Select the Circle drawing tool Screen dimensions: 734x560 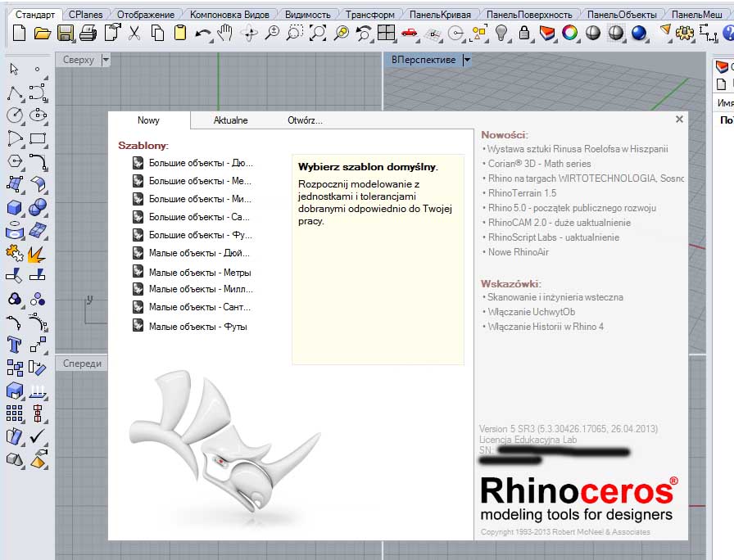14,115
